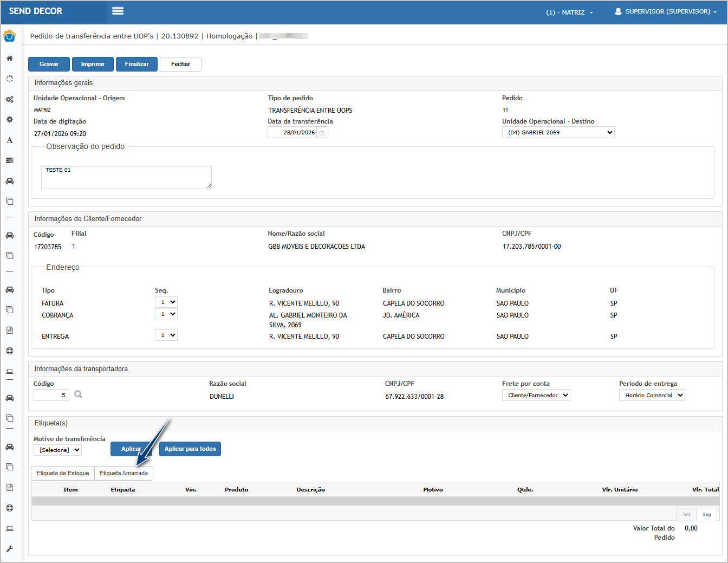This screenshot has height=563, width=728.
Task: Click the dotted spinner icon in the sidebar
Action: pos(10,79)
